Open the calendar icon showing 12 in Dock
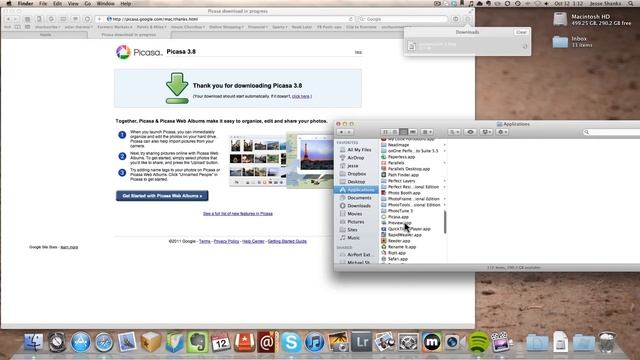Viewport: 640px width, 360px height. [x=221, y=342]
